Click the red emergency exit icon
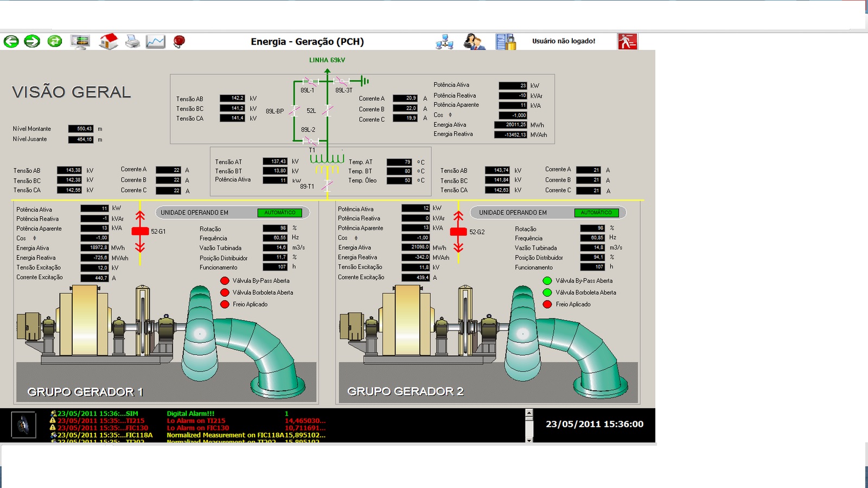The width and height of the screenshot is (868, 488). (627, 42)
